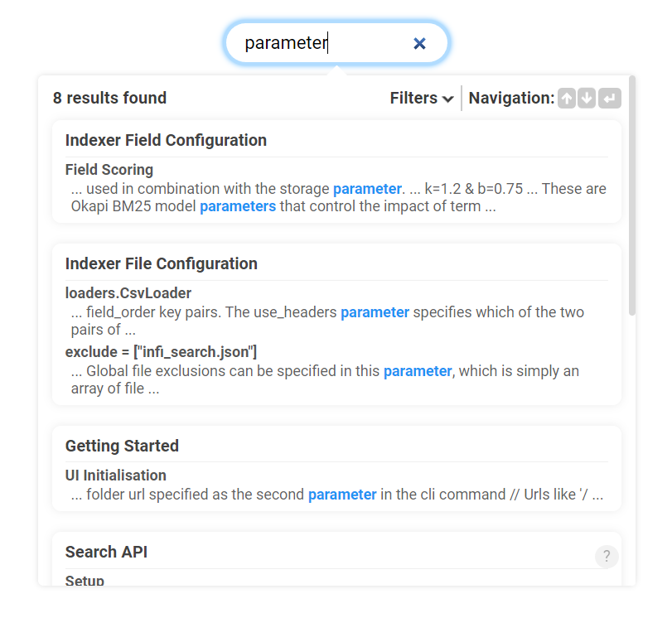This screenshot has height=618, width=672.
Task: Open the Search API result
Action: coord(106,552)
